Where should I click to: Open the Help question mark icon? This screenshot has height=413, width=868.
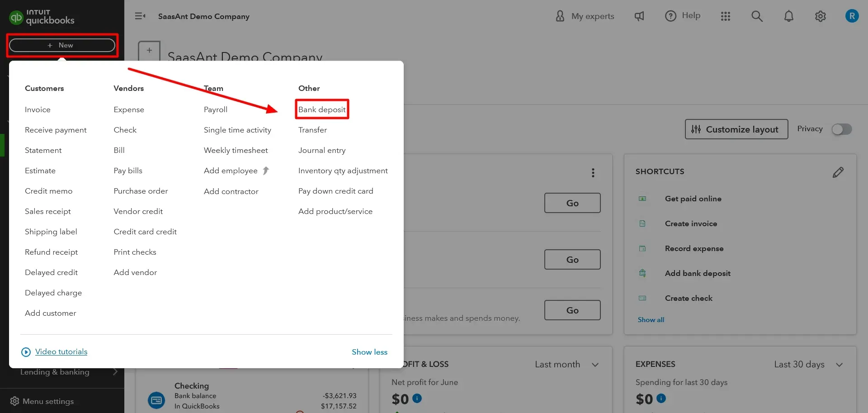670,16
